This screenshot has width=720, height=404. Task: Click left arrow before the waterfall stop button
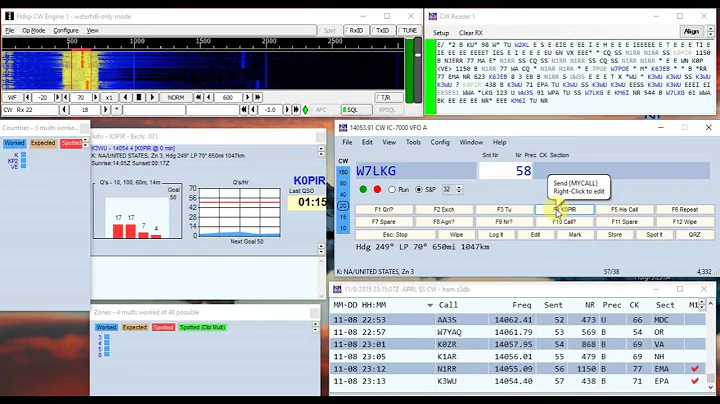(x=125, y=97)
